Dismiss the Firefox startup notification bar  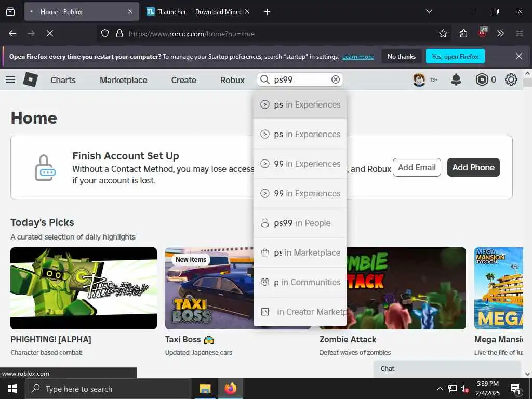click(519, 56)
